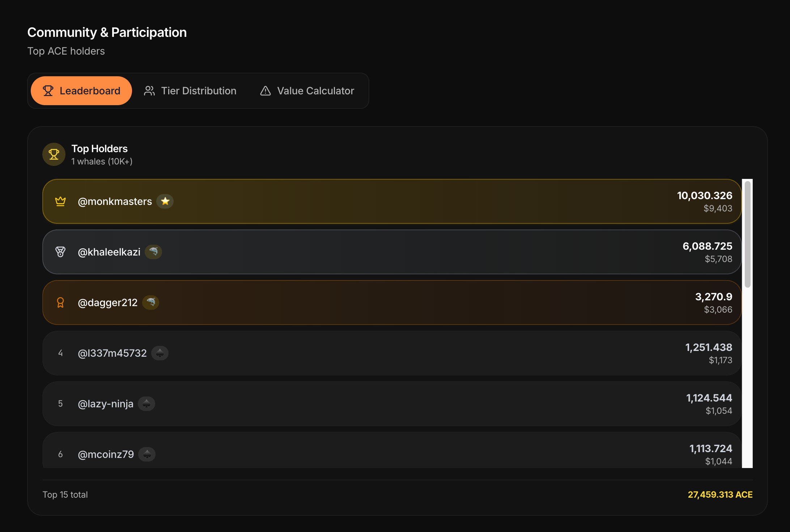Click the spade badge next to @l337m45732
Viewport: 790px width, 532px height.
[x=160, y=353]
